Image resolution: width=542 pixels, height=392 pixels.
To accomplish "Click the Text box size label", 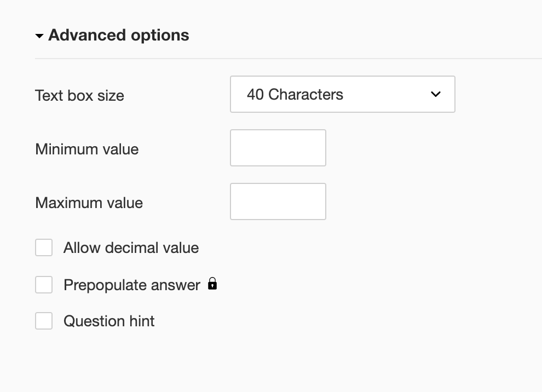I will coord(79,95).
